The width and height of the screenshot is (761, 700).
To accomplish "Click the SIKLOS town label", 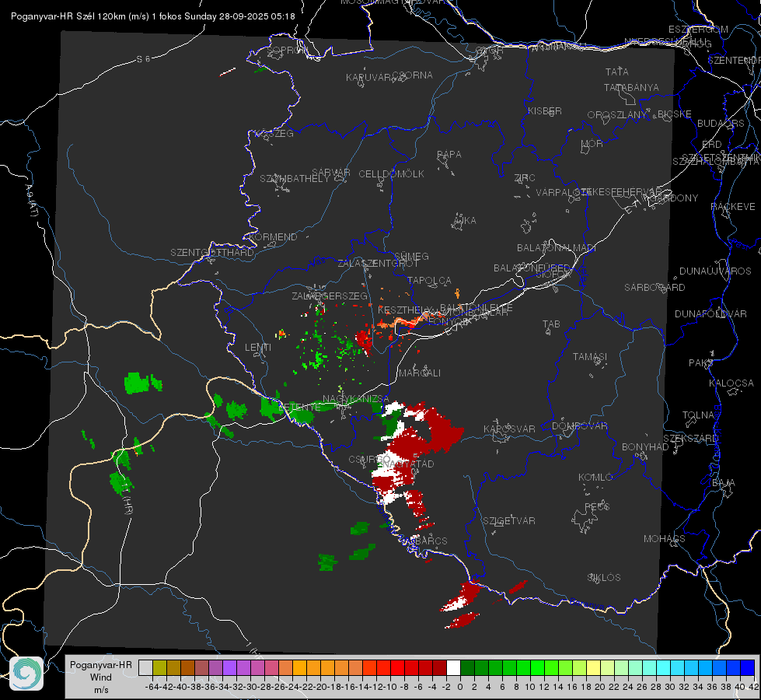I will pyautogui.click(x=604, y=578).
